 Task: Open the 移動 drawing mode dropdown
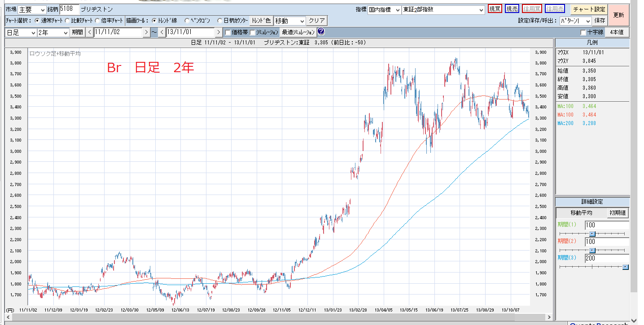pyautogui.click(x=289, y=21)
